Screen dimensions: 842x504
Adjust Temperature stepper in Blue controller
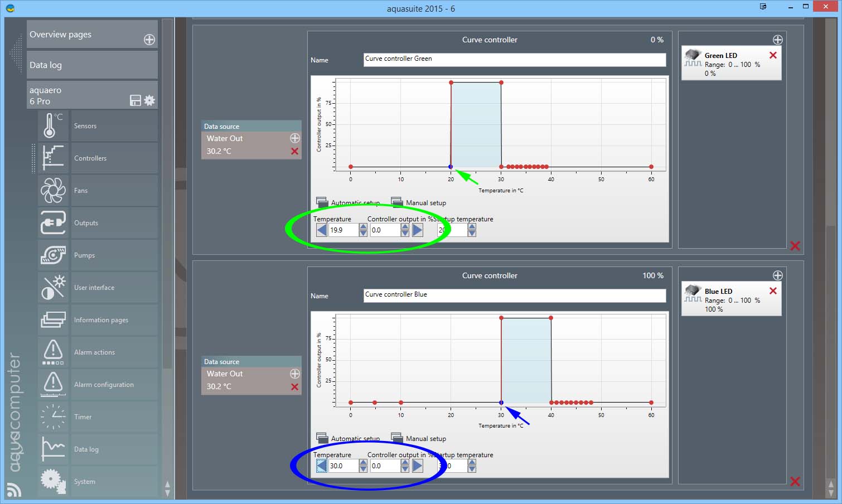click(x=363, y=466)
